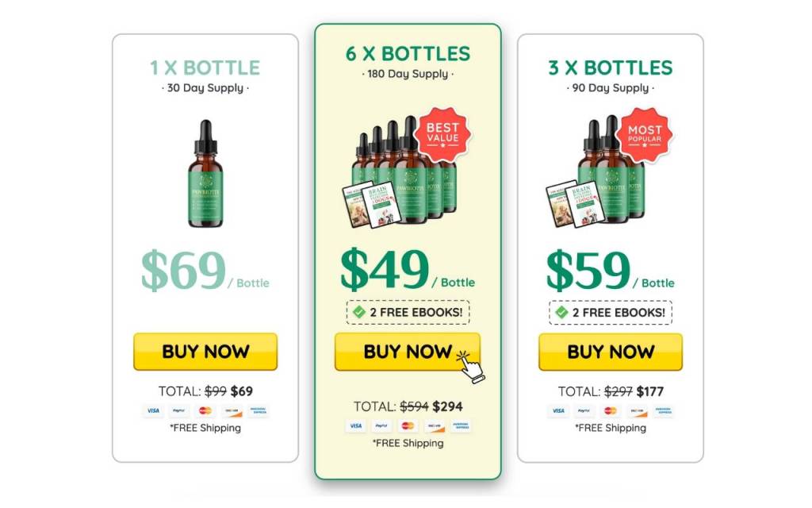The image size is (812, 508).
Task: Click the Visa icon in the 3 bottles card
Action: click(x=558, y=410)
